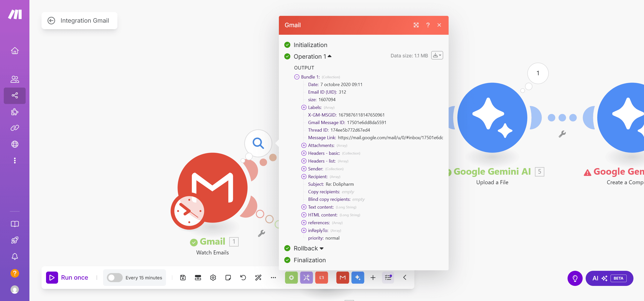Expand the Sender collection
Image resolution: width=644 pixels, height=301 pixels.
click(304, 169)
